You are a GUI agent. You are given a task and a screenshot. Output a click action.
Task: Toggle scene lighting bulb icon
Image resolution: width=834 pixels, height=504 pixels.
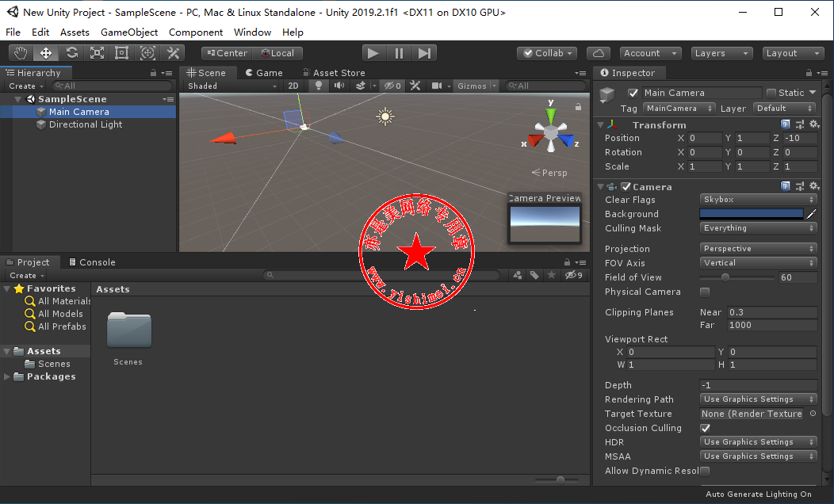[x=319, y=86]
